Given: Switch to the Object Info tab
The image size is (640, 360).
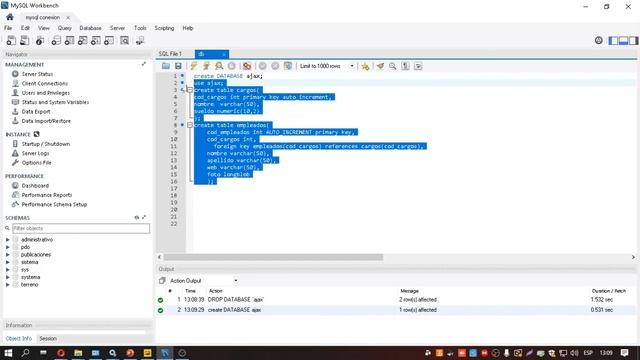Looking at the screenshot, I should [19, 338].
